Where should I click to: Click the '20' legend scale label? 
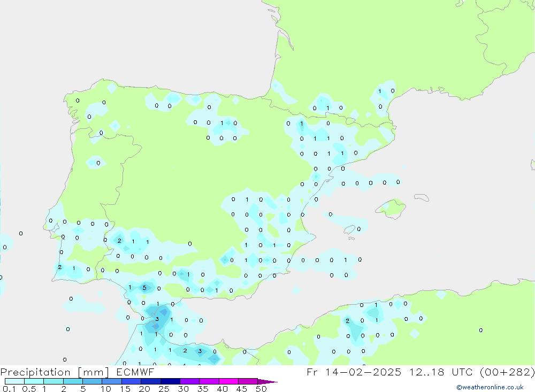pyautogui.click(x=144, y=389)
